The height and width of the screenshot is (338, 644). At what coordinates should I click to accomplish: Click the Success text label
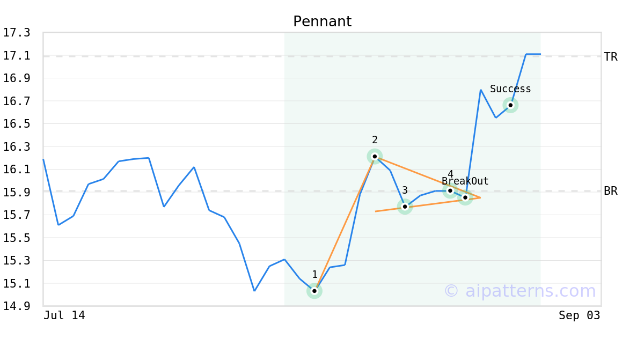(510, 89)
